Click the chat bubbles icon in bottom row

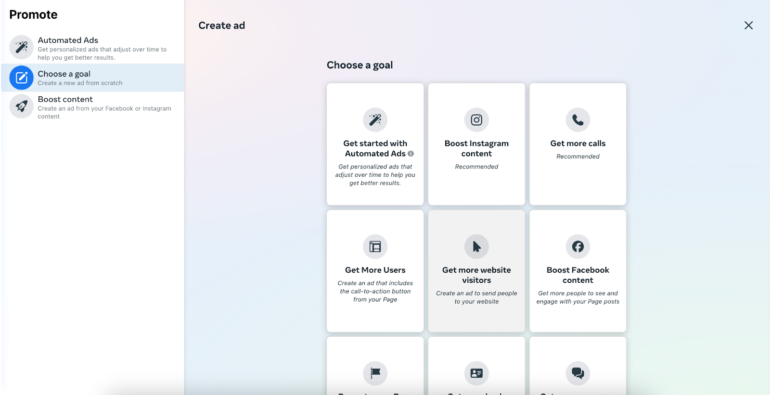(x=578, y=373)
